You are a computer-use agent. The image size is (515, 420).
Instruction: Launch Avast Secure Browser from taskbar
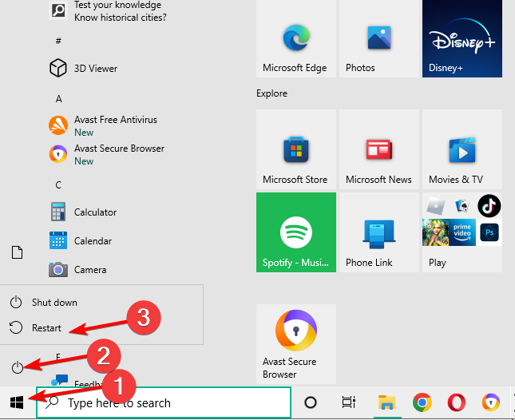[x=491, y=402]
